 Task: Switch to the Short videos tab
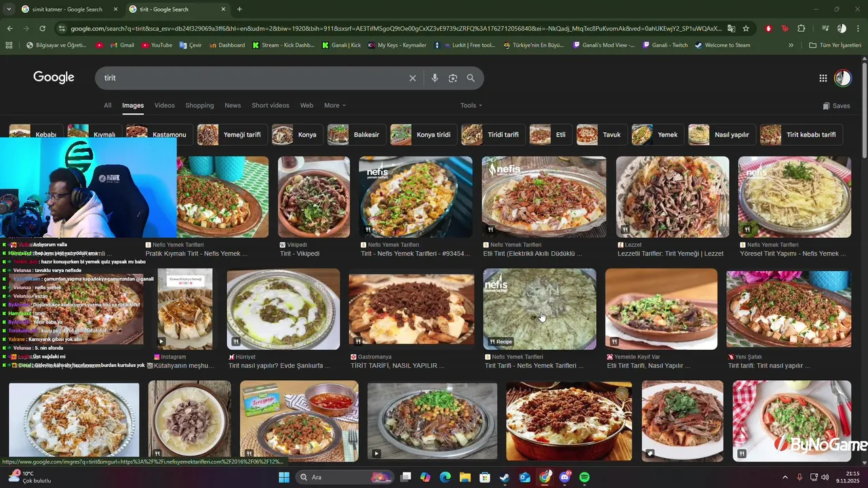271,105
